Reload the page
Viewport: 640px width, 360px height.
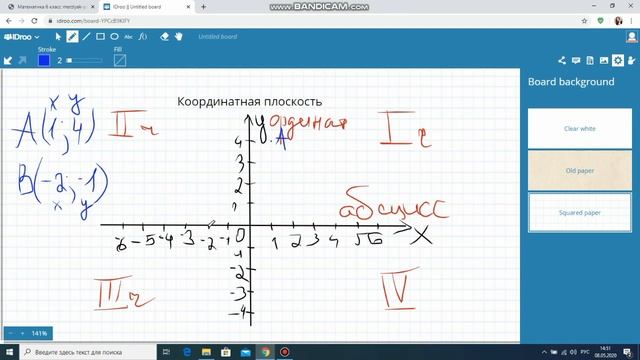pyautogui.click(x=34, y=21)
